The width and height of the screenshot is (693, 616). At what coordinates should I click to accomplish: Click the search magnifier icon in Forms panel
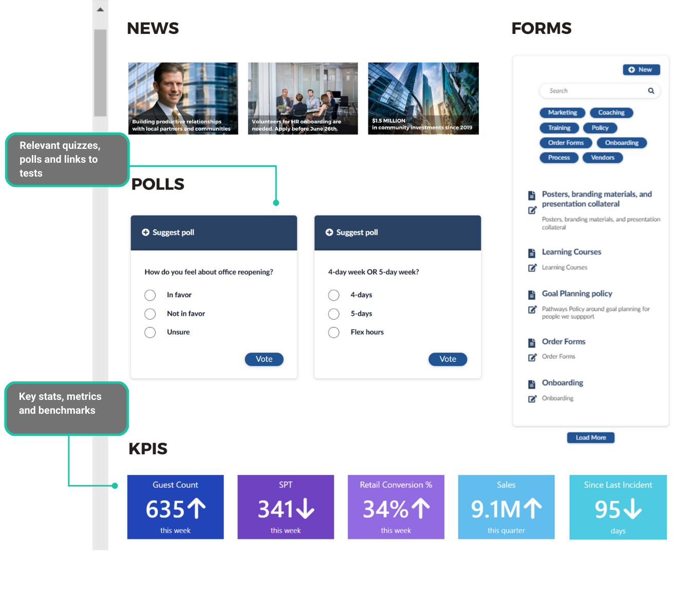tap(651, 90)
